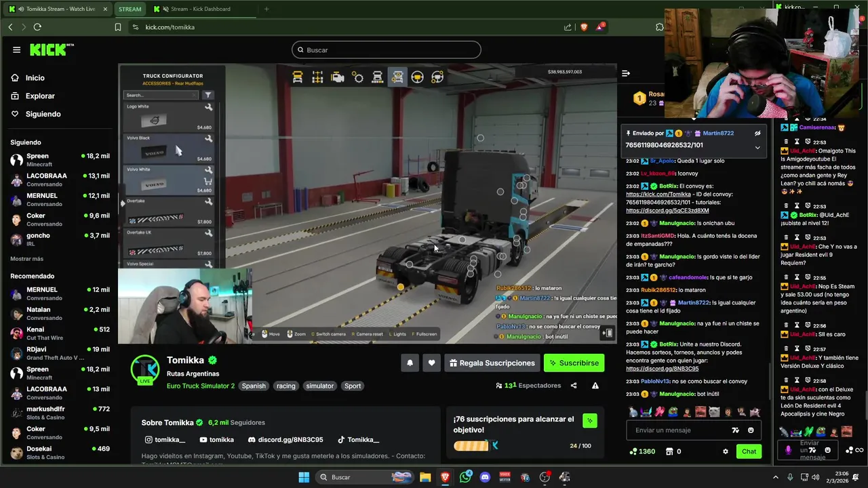Open Discord from the taskbar
The width and height of the screenshot is (868, 488).
tap(485, 477)
